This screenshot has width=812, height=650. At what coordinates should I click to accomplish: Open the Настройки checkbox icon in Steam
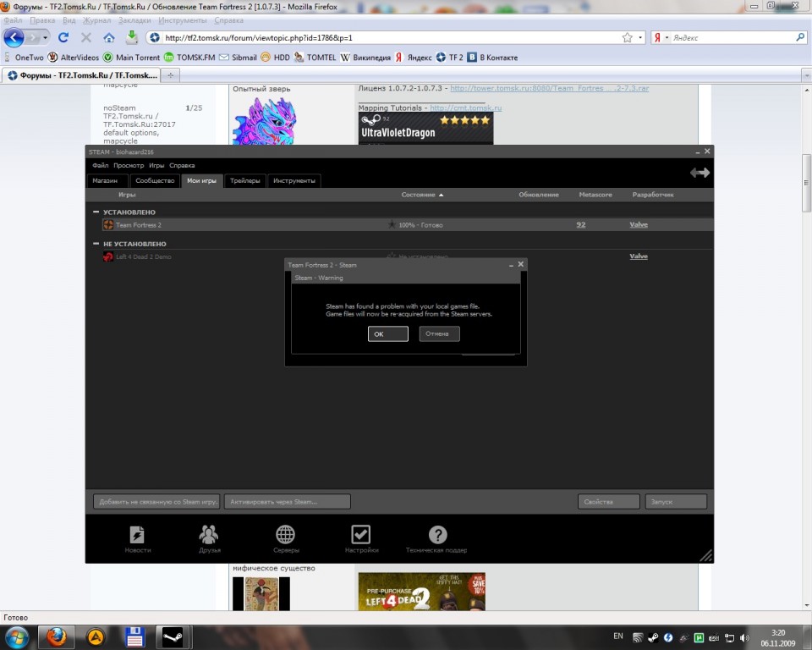[x=361, y=535]
